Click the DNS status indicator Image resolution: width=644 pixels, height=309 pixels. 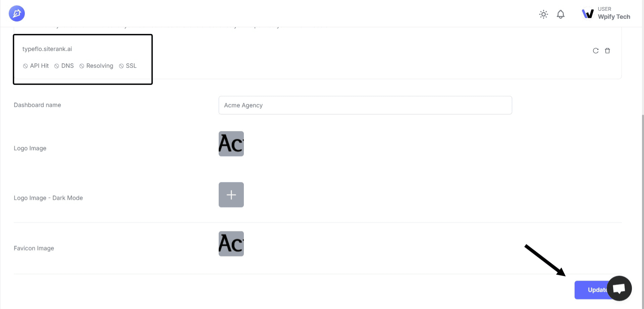pyautogui.click(x=64, y=66)
